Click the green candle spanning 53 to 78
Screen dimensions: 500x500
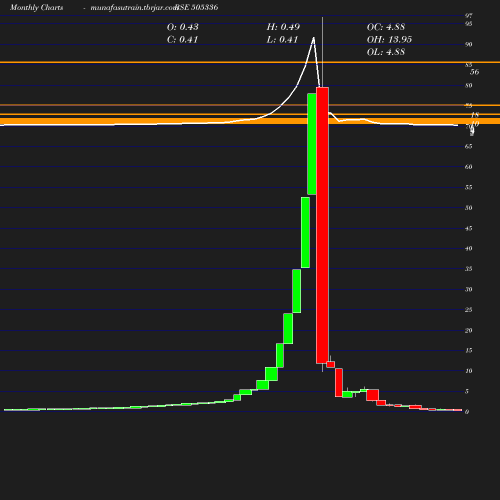[312, 144]
